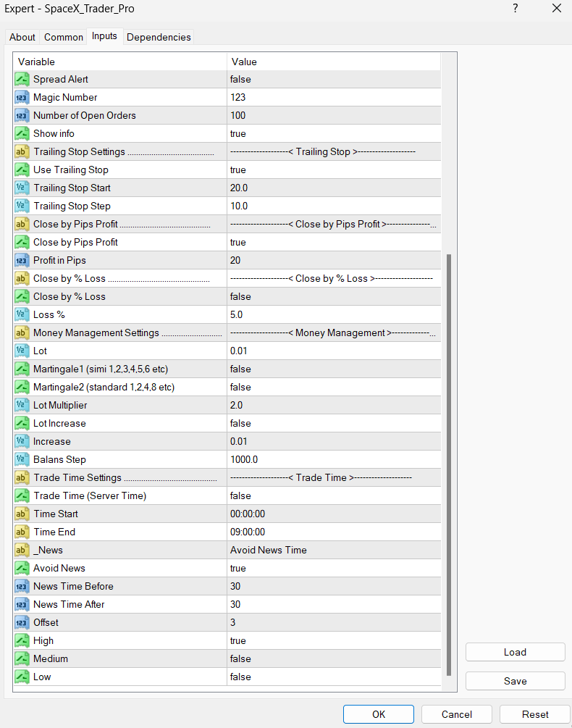Open Trade Time (Server Time) value dropdown
The height and width of the screenshot is (728, 572).
(333, 495)
